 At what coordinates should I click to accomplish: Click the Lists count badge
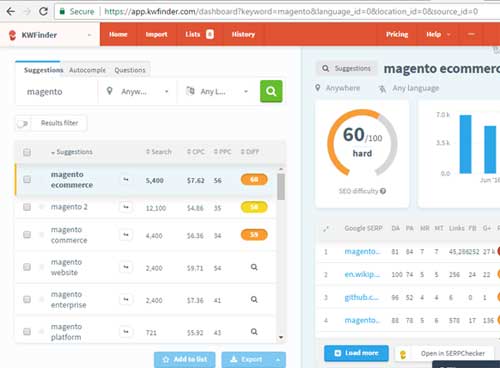click(x=210, y=34)
